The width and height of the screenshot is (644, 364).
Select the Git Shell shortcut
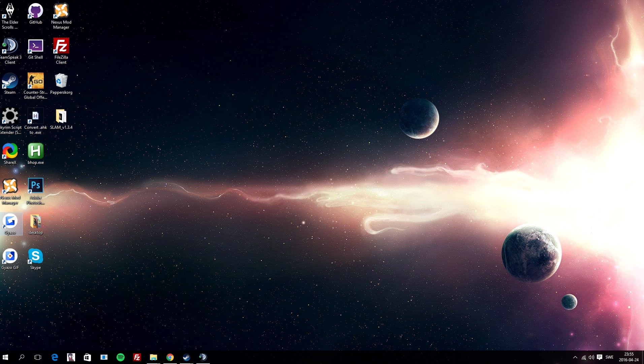click(36, 49)
